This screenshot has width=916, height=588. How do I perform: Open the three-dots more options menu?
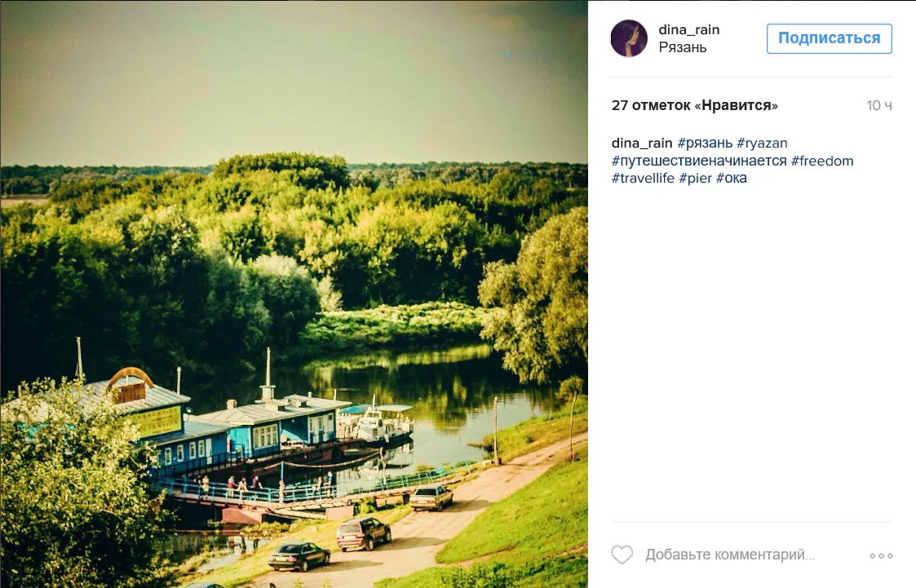[881, 555]
